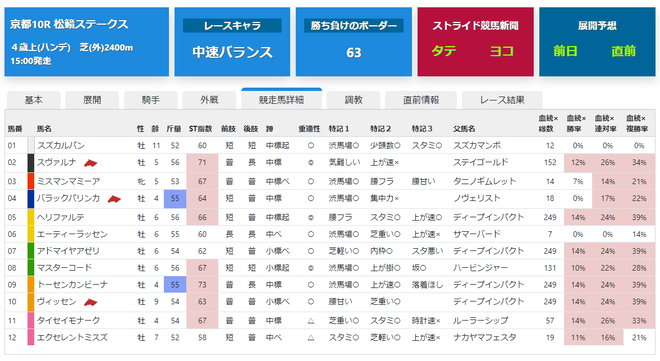Screen dimensions: 660x361
Task: Click the red horse icon beside スヴァルナ
Action: [x=90, y=163]
